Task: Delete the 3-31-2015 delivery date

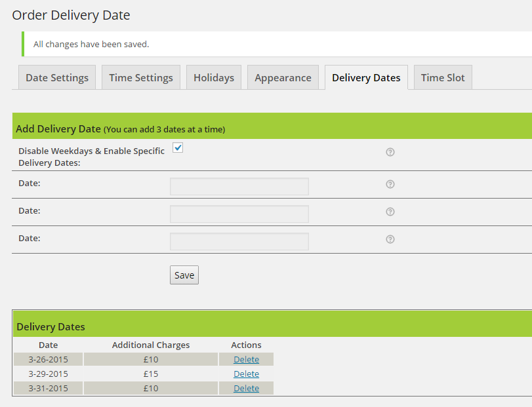Action: coord(246,388)
